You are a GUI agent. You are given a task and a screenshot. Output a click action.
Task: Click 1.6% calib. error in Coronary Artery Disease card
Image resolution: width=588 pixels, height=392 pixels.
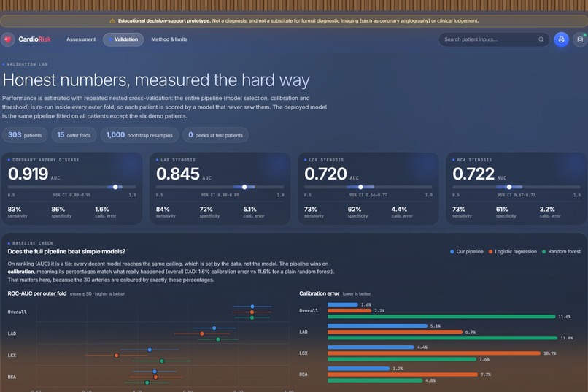[x=105, y=212]
